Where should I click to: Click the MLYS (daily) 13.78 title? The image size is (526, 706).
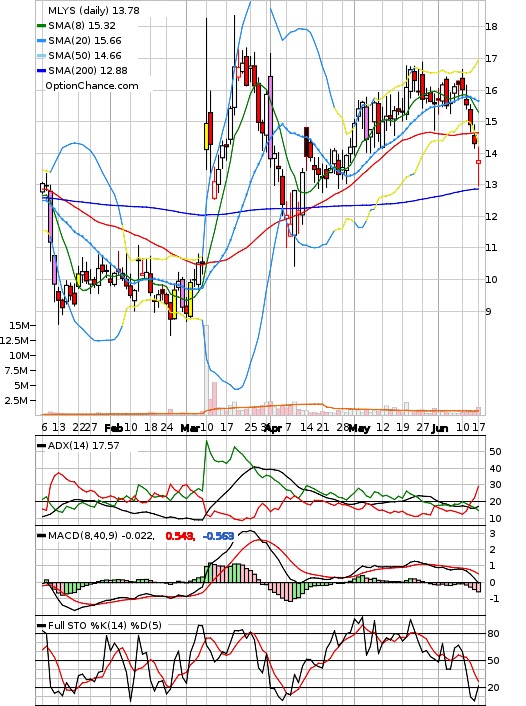(x=94, y=10)
